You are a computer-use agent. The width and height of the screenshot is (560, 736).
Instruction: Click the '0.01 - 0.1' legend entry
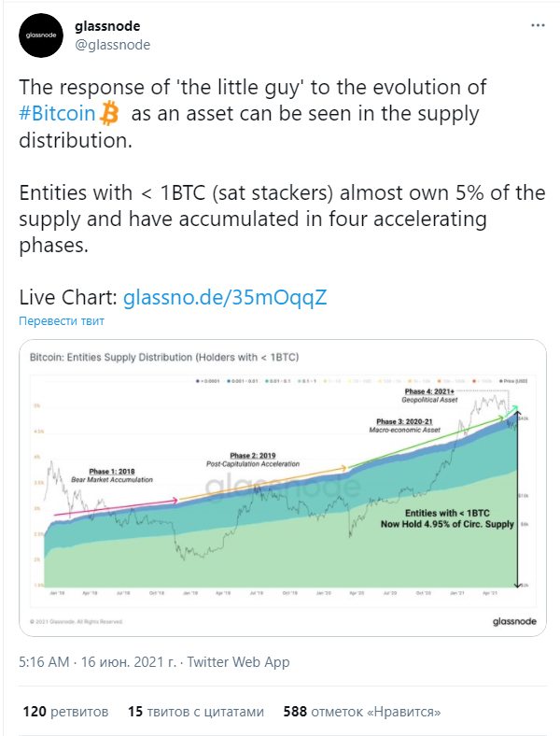[279, 381]
